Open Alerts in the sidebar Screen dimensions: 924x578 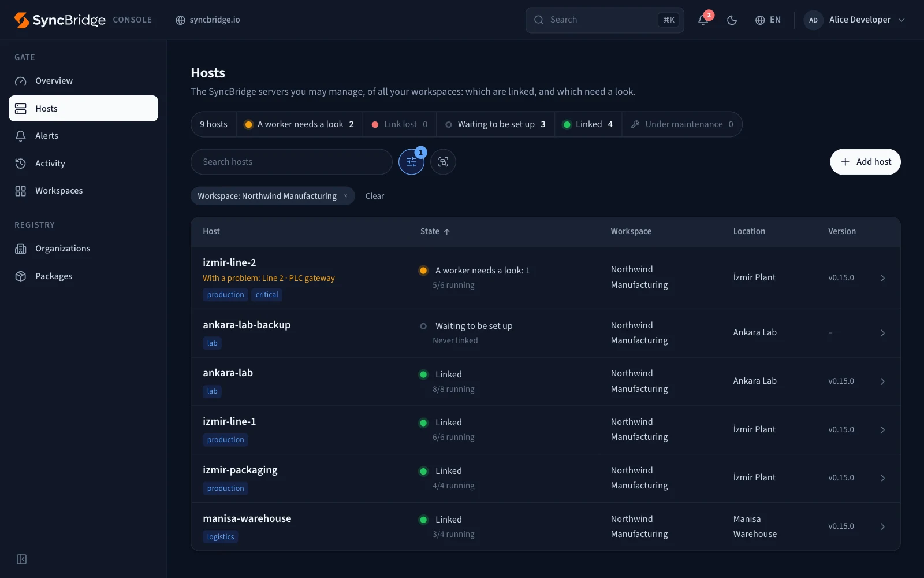point(83,136)
